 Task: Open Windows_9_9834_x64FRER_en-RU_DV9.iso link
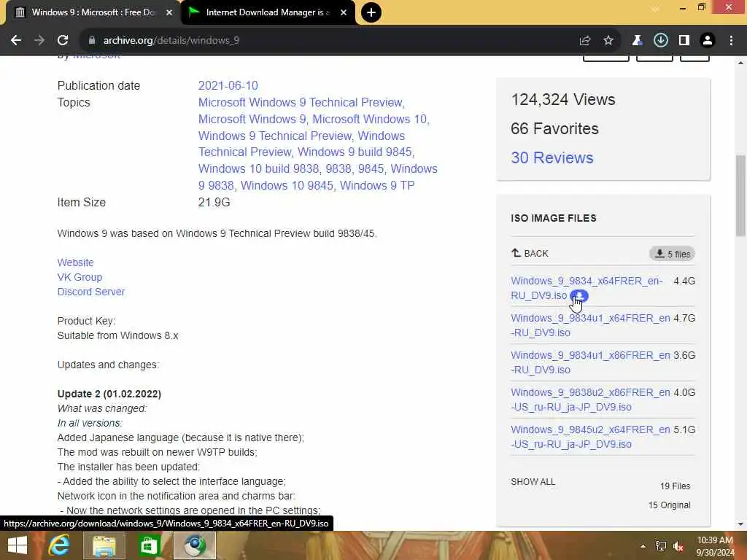[x=587, y=288]
